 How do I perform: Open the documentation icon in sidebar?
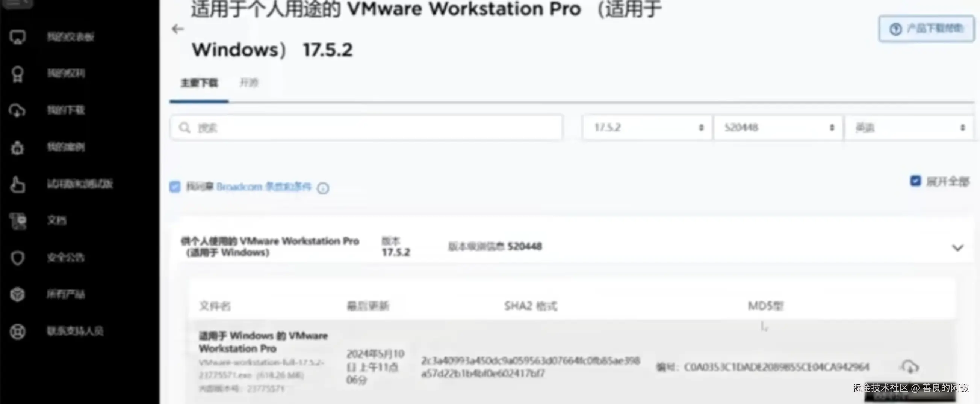click(18, 221)
